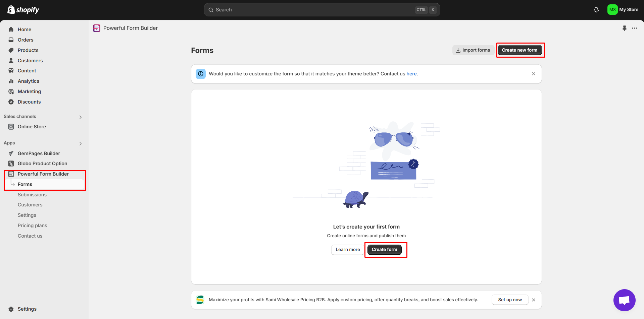Expand the Sales channels section
Viewport: 644px width, 319px height.
pos(80,117)
